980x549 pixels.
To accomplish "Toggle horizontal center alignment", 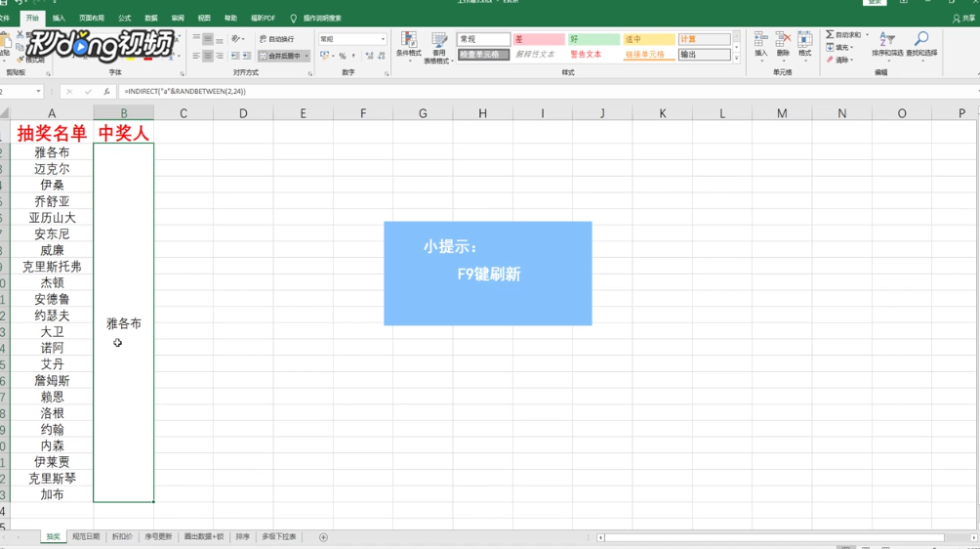I will pos(208,56).
